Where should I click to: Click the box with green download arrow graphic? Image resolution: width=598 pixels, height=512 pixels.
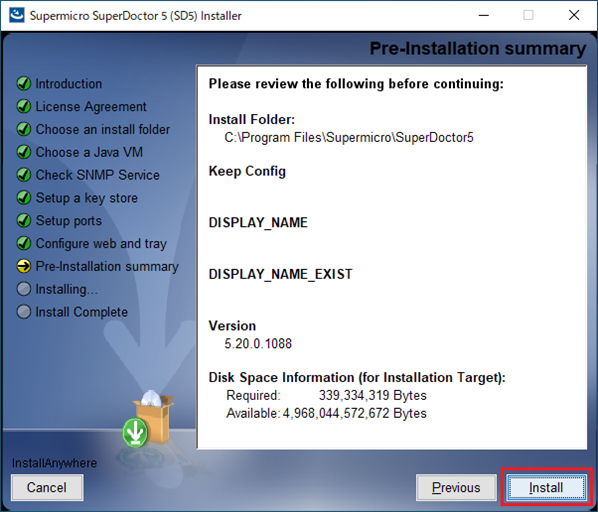[x=149, y=419]
